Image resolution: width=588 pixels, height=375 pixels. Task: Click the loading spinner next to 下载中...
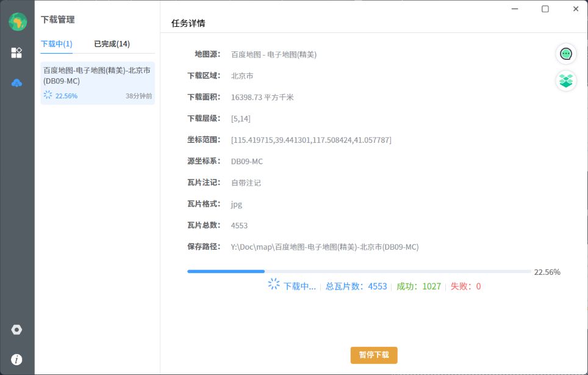click(274, 285)
